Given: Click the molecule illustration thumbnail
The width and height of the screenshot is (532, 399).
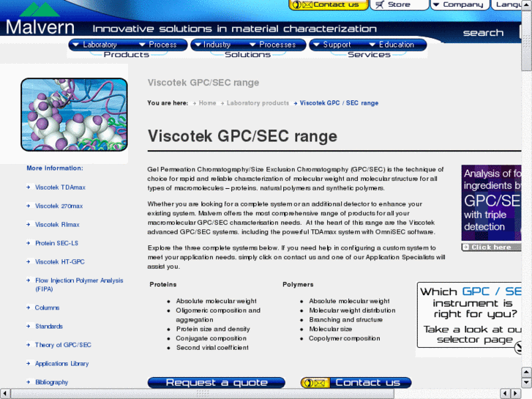Looking at the screenshot, I should 74,114.
